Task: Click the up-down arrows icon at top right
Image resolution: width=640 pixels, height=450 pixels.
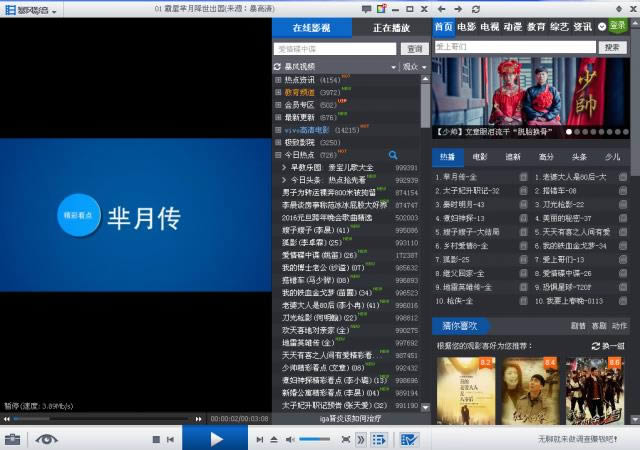Action: tap(619, 9)
